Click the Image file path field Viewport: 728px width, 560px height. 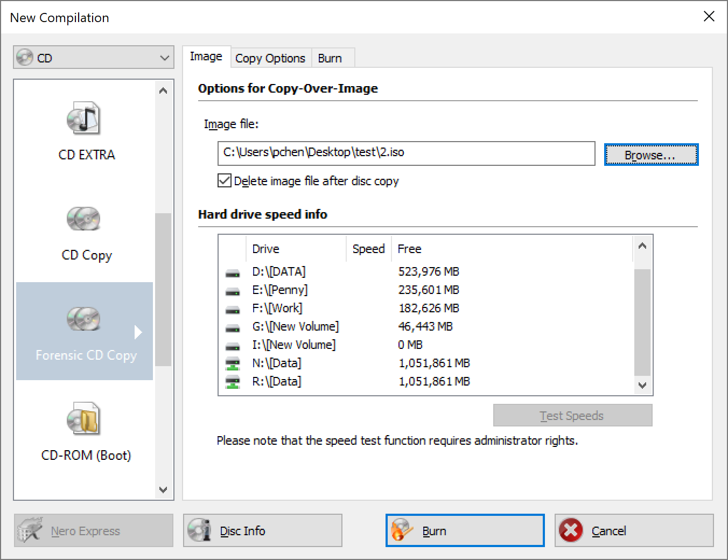pos(406,153)
